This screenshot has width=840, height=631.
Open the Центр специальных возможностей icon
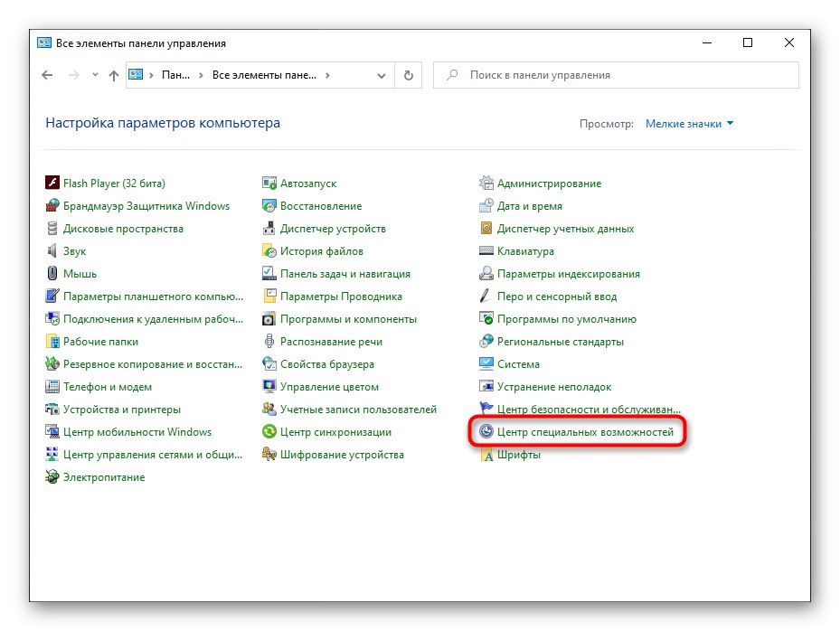pos(486,431)
